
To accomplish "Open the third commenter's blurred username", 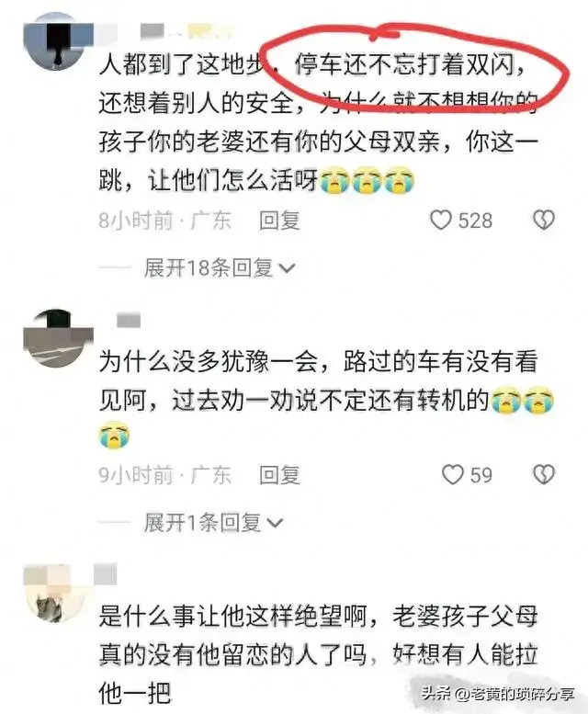I will pos(106,573).
